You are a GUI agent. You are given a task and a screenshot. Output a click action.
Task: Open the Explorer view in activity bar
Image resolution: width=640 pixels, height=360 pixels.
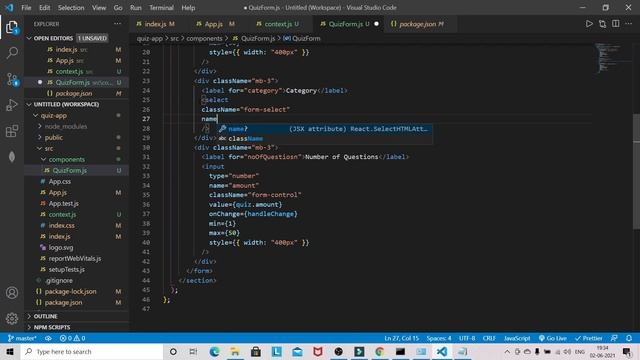[12, 27]
